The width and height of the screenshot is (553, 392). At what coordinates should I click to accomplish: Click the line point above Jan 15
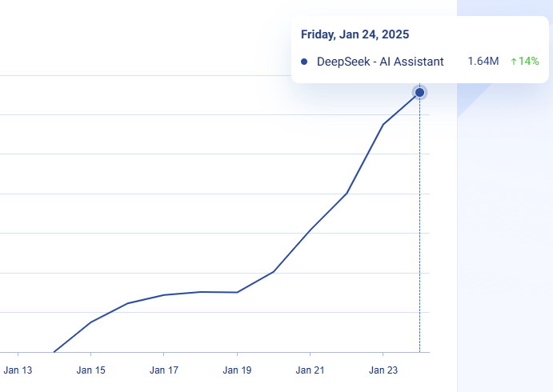coord(90,322)
